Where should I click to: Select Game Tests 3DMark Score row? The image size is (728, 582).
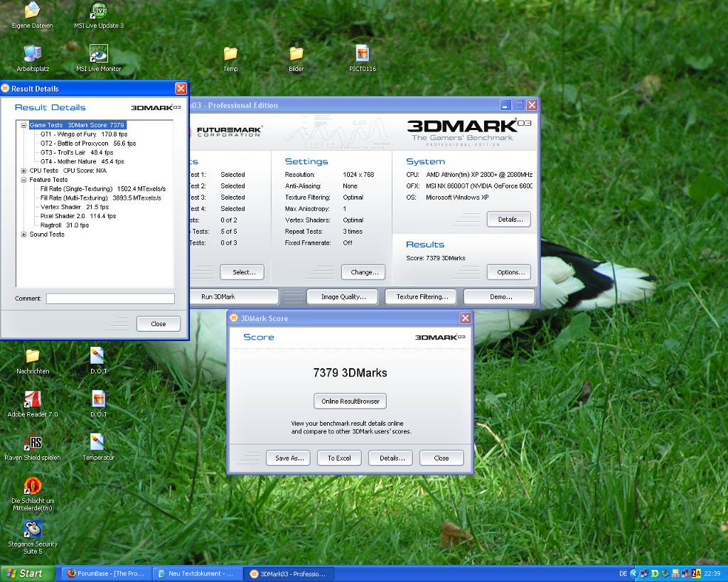point(77,125)
